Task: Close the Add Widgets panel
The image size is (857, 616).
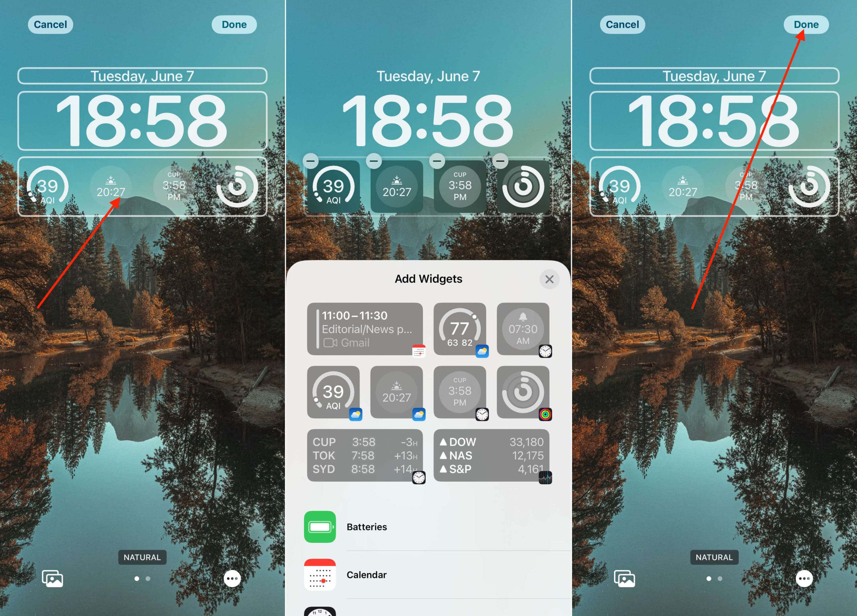Action: pyautogui.click(x=548, y=279)
